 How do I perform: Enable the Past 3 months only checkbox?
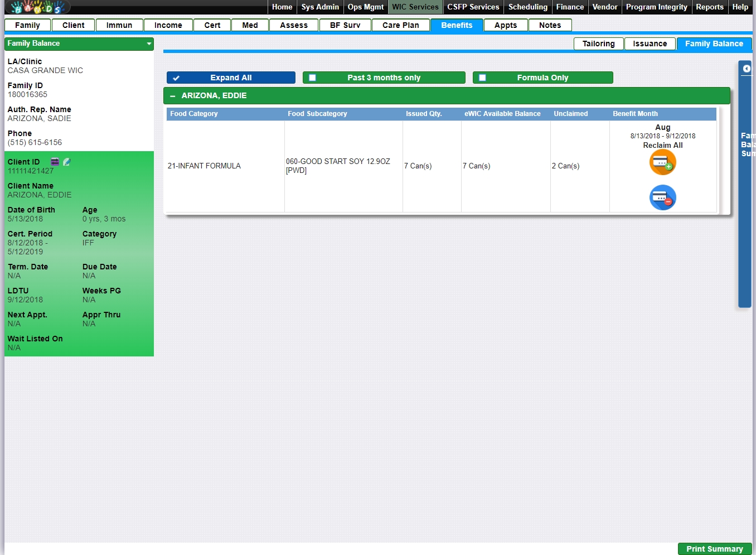tap(313, 78)
